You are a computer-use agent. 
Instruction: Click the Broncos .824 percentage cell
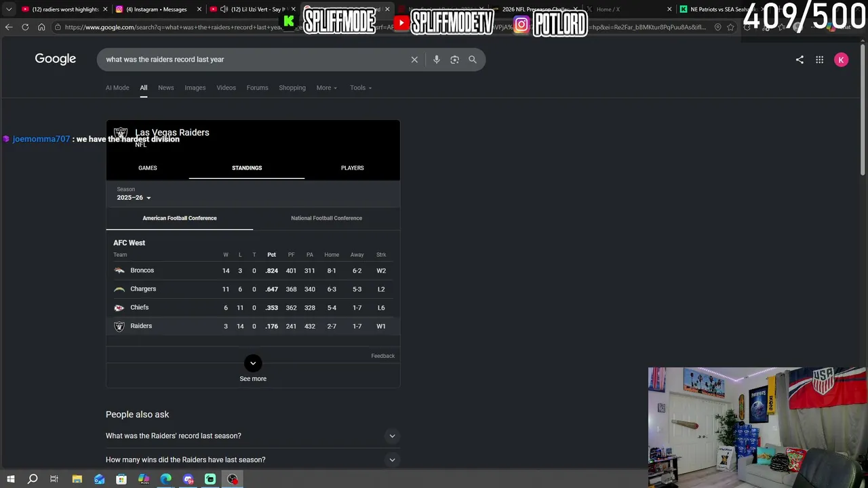pos(272,270)
